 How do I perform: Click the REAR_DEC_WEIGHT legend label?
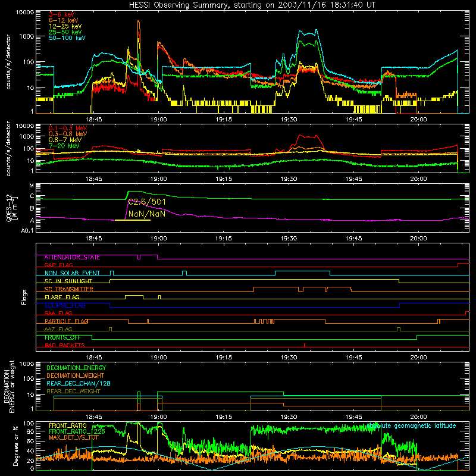pyautogui.click(x=73, y=392)
